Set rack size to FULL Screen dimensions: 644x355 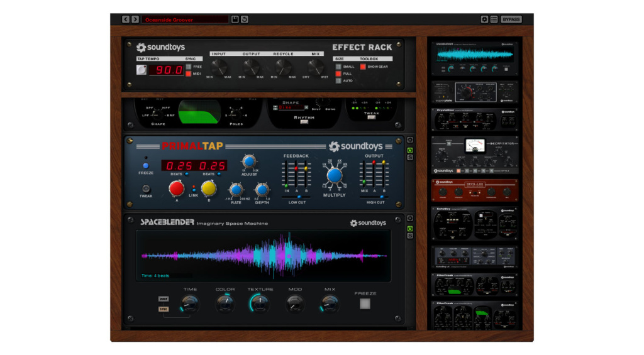[338, 74]
